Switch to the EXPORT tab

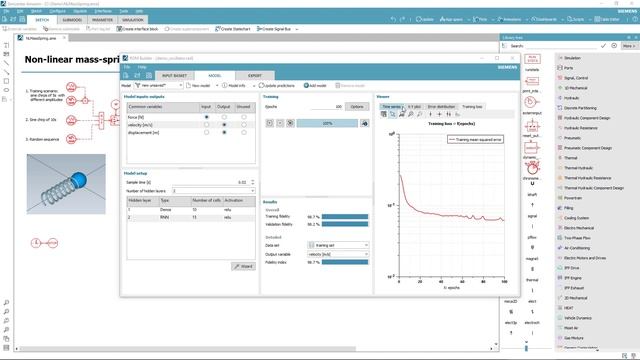point(255,76)
